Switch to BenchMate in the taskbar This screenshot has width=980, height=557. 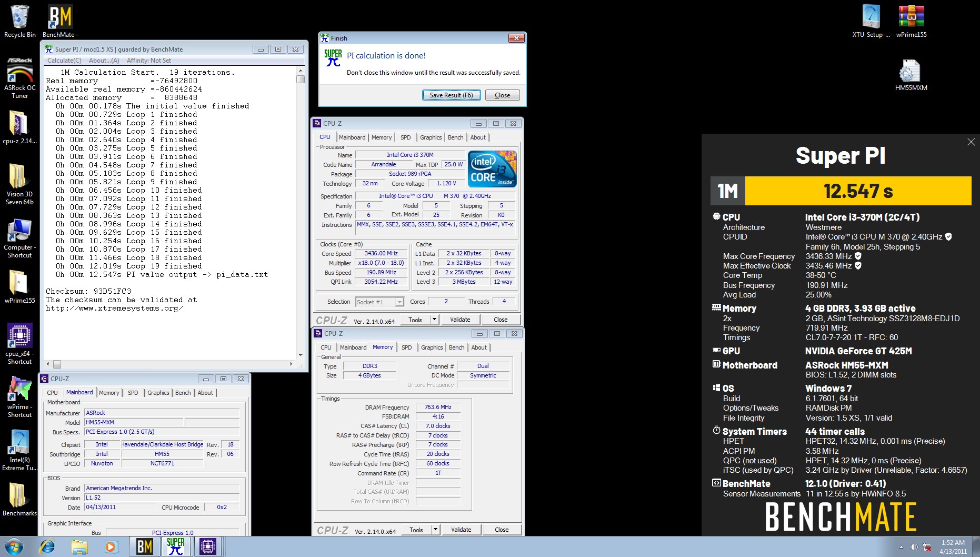pos(145,547)
